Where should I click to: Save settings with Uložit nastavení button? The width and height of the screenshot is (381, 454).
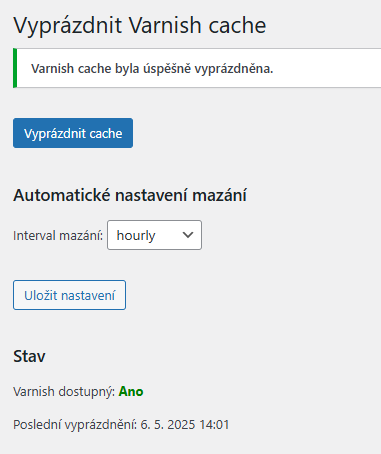[x=69, y=295]
